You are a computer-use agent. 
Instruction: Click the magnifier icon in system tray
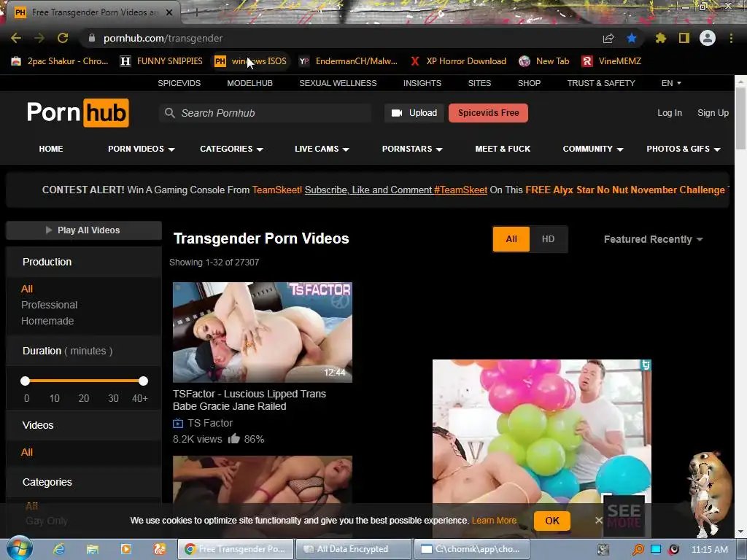coord(638,549)
